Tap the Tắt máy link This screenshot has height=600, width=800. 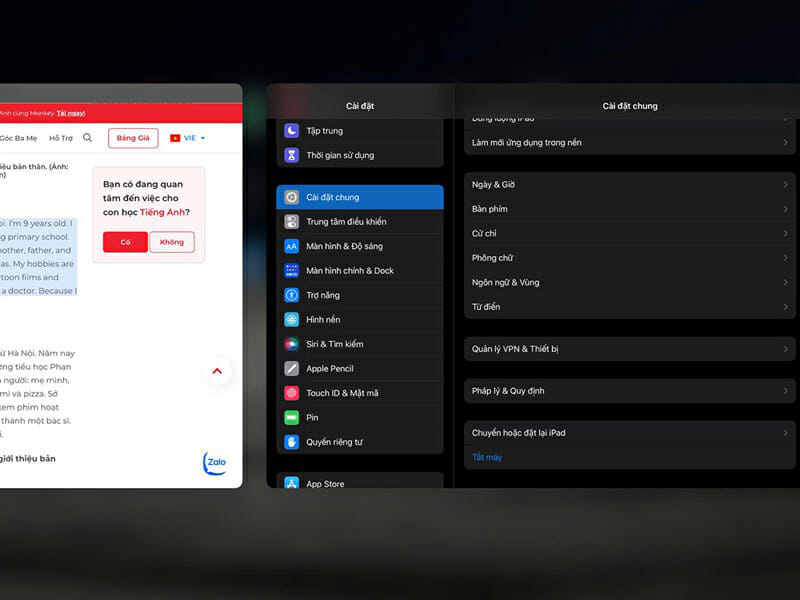(487, 458)
